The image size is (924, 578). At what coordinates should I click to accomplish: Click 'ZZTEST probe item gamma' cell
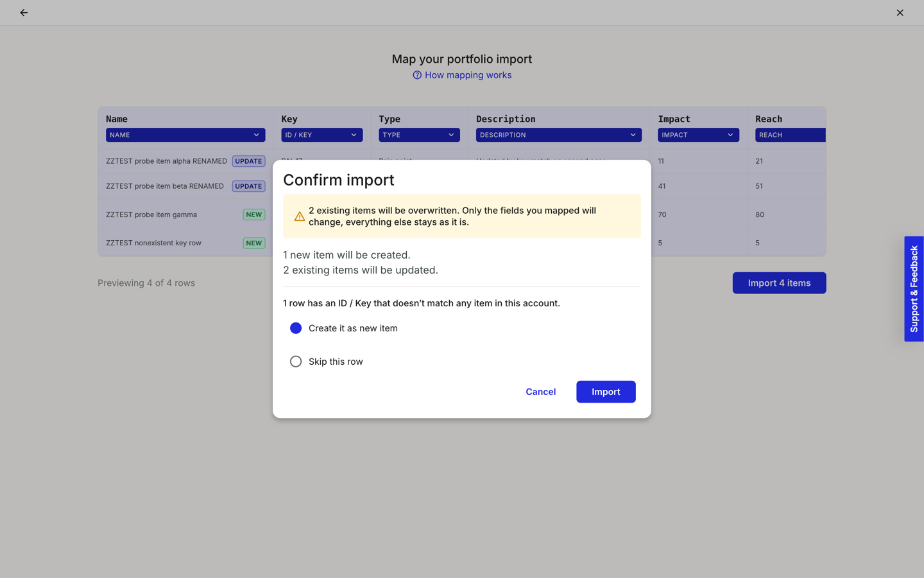[x=151, y=215]
